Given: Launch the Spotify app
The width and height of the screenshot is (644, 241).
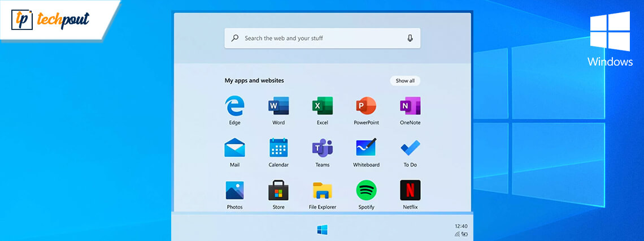Looking at the screenshot, I should point(366,190).
